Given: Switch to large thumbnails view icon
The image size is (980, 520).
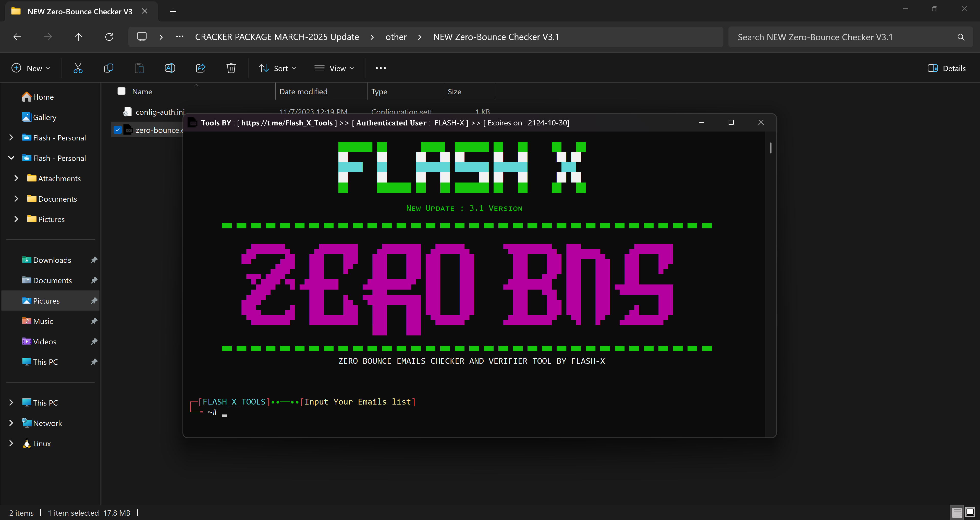Looking at the screenshot, I should (970, 512).
